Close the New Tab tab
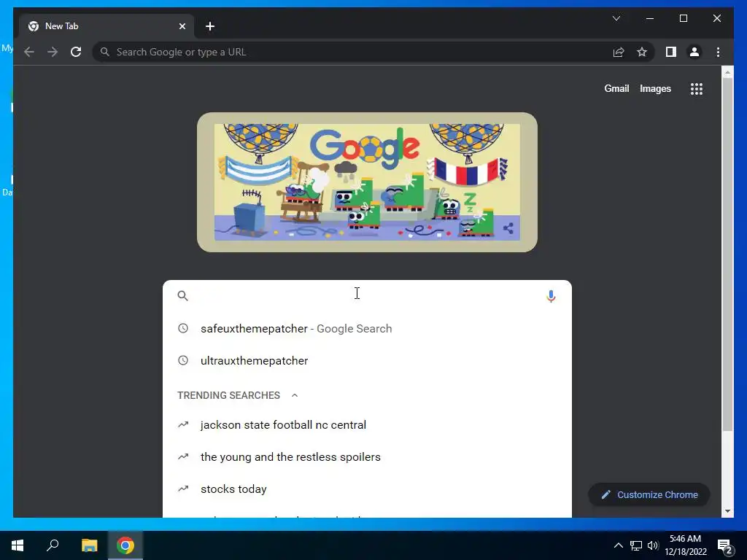The image size is (747, 560). coord(182,26)
